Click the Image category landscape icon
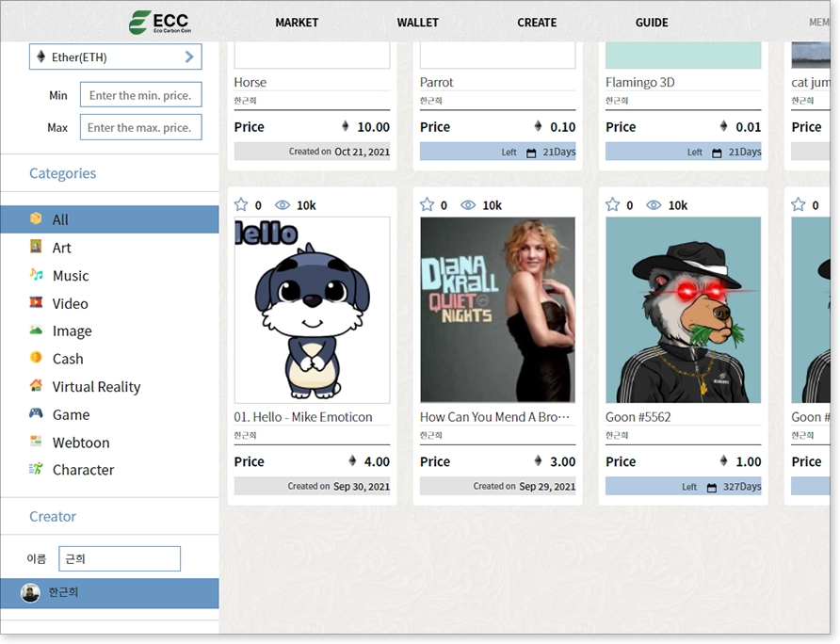The width and height of the screenshot is (840, 644). click(36, 330)
